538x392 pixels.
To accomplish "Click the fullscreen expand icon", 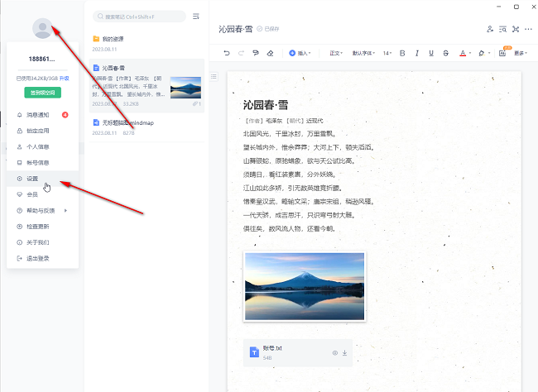I will tap(516, 29).
